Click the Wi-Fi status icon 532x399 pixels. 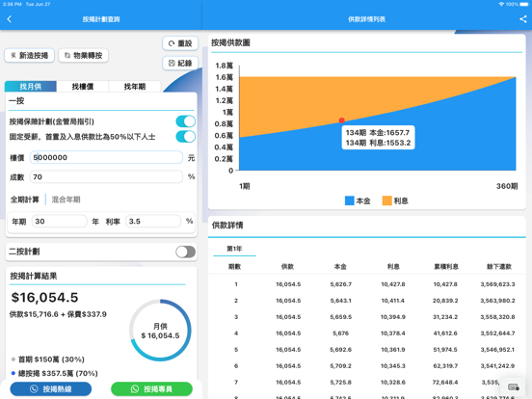click(501, 4)
